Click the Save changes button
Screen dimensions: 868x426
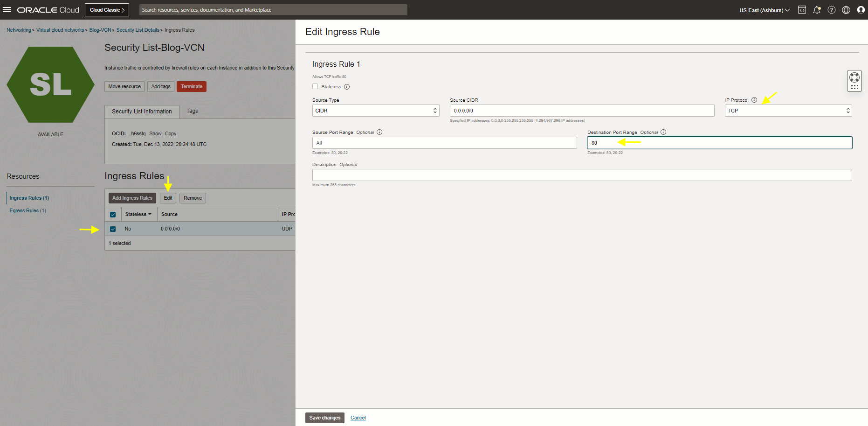[324, 418]
